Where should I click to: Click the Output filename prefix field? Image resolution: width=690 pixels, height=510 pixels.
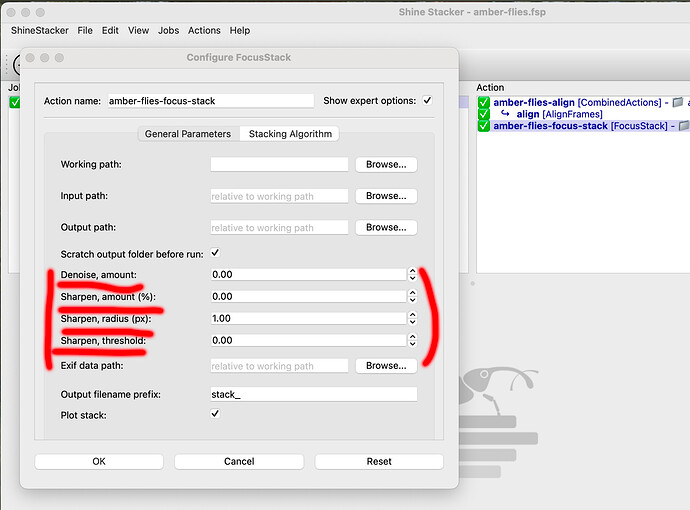(x=313, y=395)
